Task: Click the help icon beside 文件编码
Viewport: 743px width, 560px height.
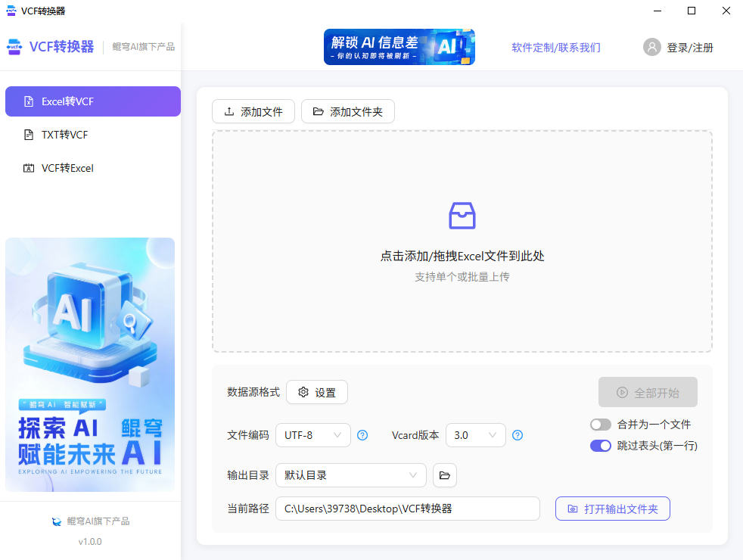Action: [362, 435]
